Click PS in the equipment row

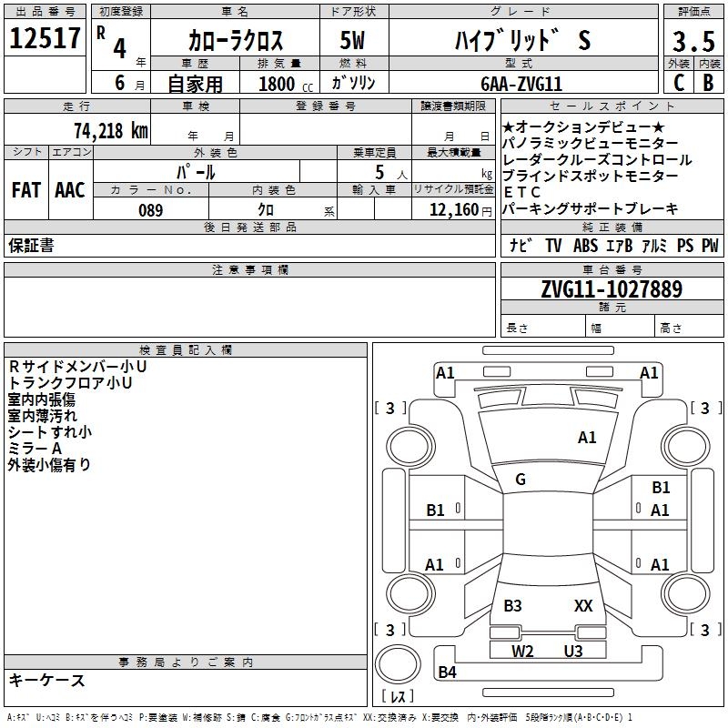tap(685, 245)
